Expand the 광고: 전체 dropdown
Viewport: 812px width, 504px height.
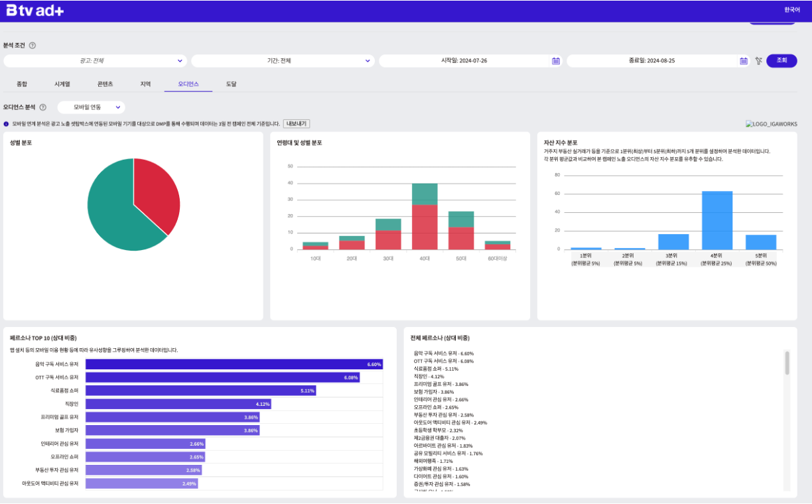click(96, 61)
